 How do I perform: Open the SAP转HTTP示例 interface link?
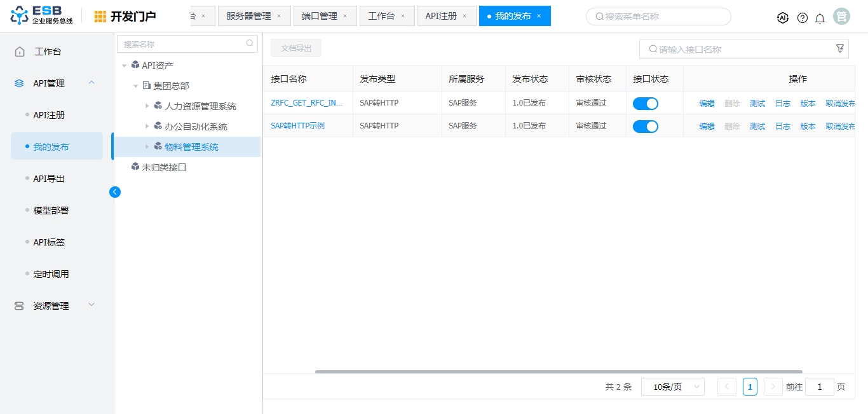[x=297, y=126]
